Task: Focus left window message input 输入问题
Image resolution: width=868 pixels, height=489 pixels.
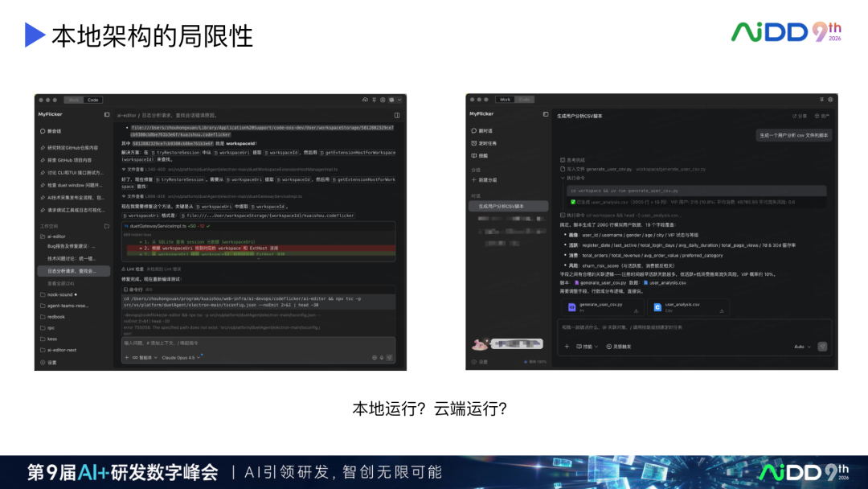Action: point(259,343)
